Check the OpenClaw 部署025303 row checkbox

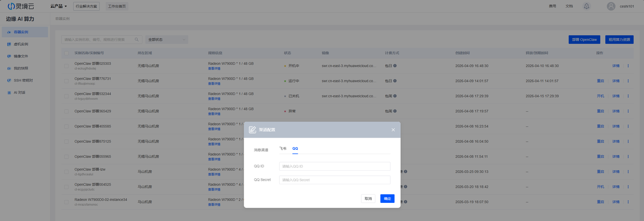(66, 66)
